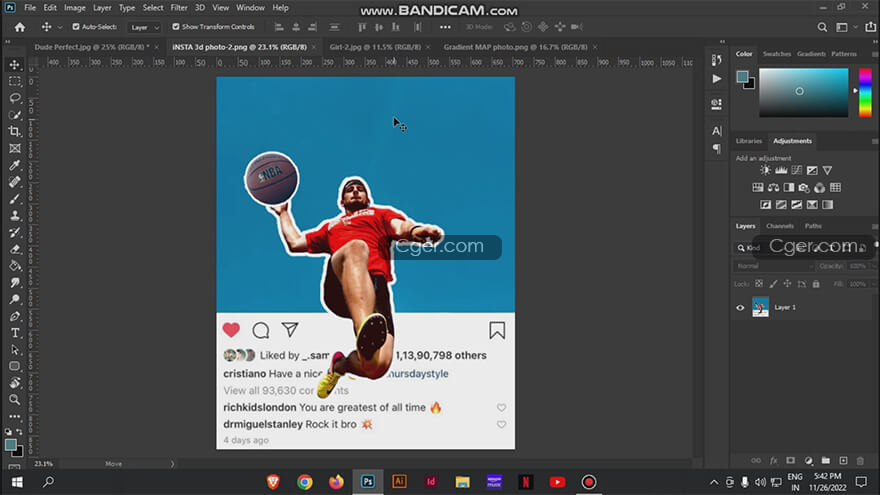Switch to the Swatches tab

click(777, 54)
